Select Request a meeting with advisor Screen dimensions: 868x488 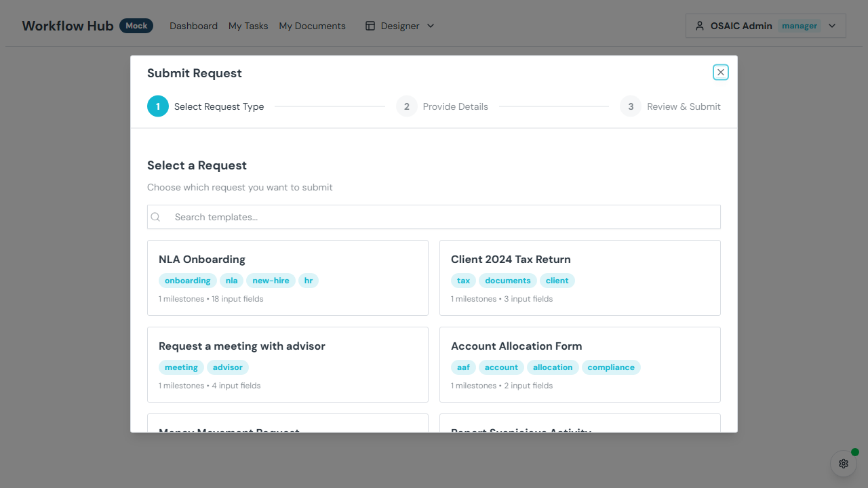coord(288,364)
